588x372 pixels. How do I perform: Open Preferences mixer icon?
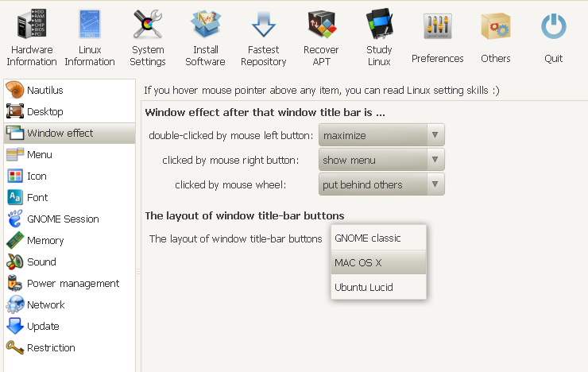coord(438,26)
